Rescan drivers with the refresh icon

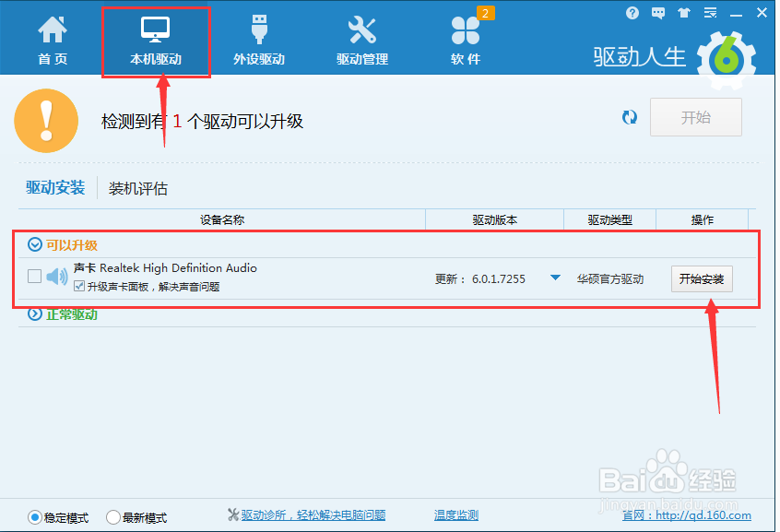click(630, 117)
